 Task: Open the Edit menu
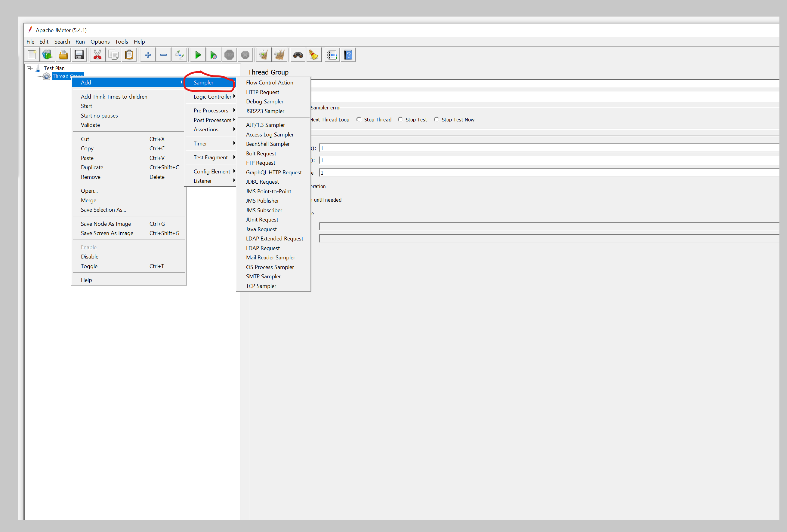pos(44,41)
